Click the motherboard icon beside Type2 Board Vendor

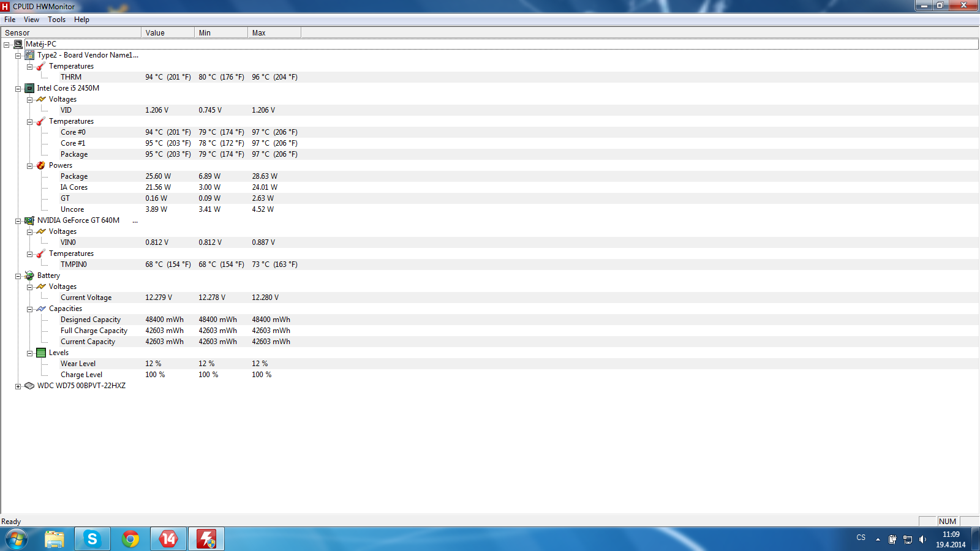pos(29,55)
